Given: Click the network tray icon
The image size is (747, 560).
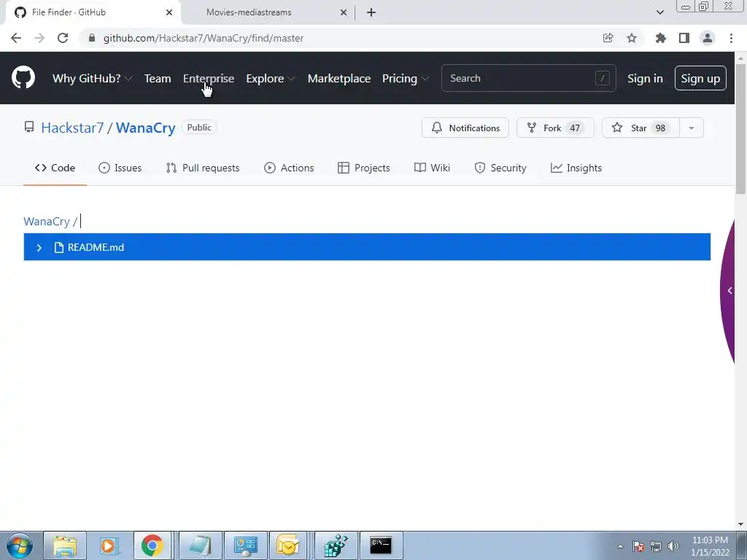Looking at the screenshot, I should 656,546.
